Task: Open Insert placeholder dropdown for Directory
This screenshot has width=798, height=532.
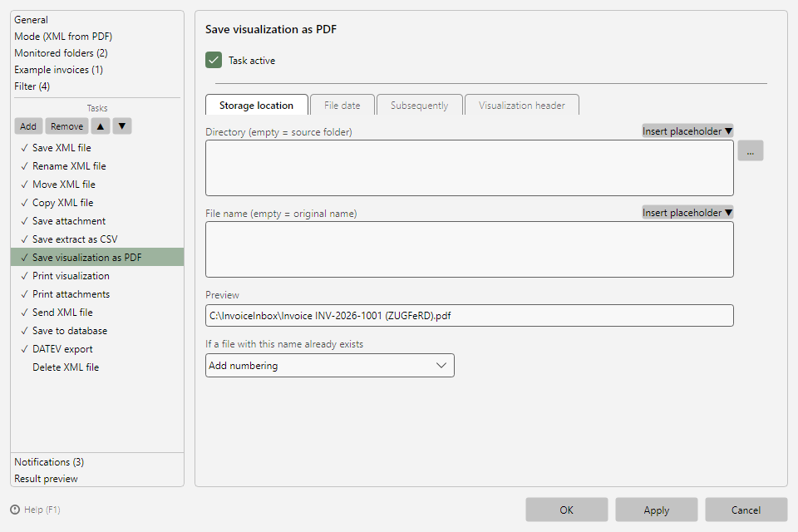Action: (x=687, y=131)
